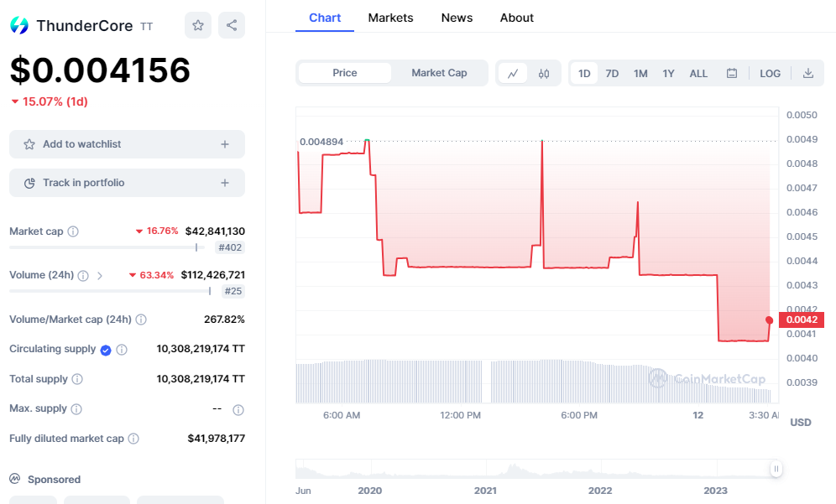Open the News tab
The image size is (836, 504).
point(457,18)
